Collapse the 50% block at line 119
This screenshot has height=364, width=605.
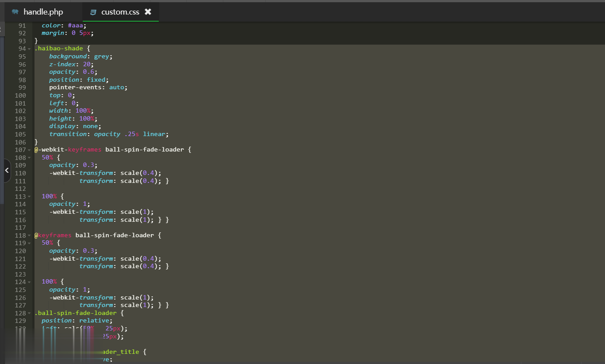(x=29, y=243)
